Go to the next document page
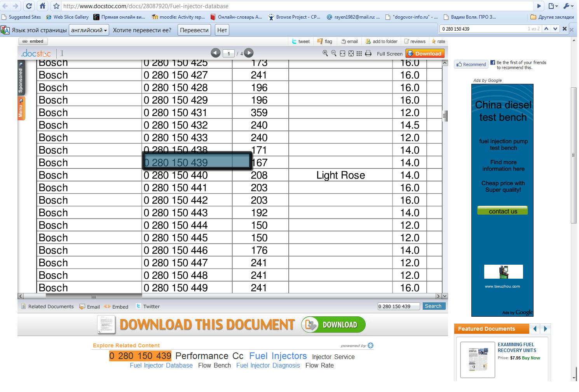 (x=249, y=53)
